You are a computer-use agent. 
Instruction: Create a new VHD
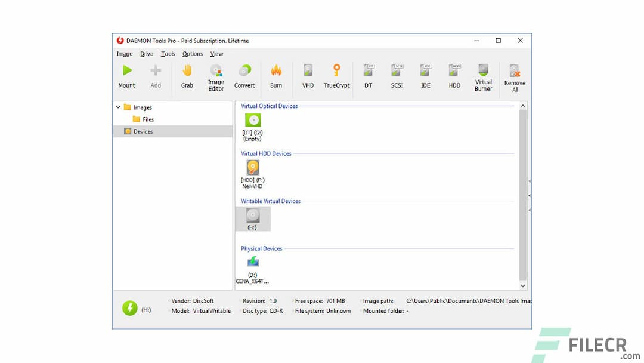coord(308,76)
